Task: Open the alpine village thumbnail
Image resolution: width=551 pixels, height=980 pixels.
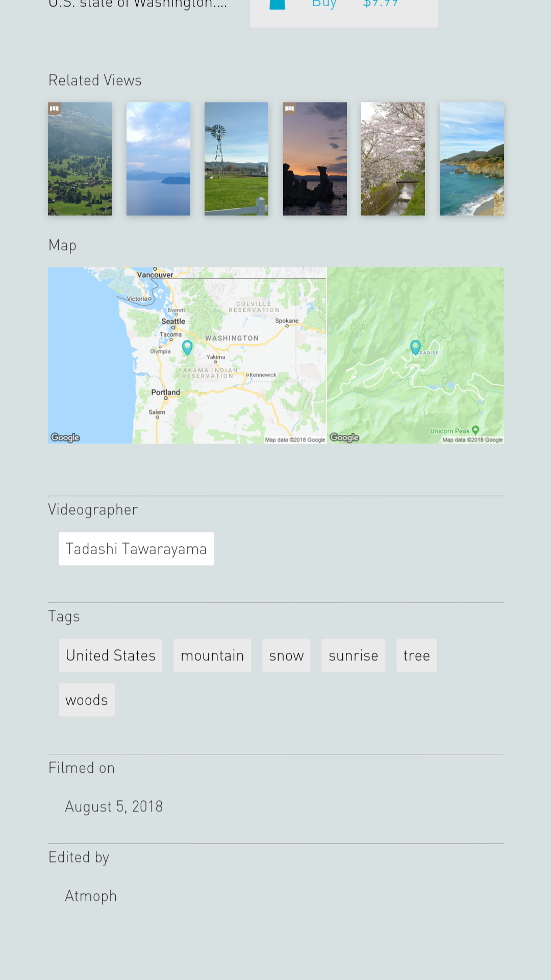Action: tap(80, 159)
